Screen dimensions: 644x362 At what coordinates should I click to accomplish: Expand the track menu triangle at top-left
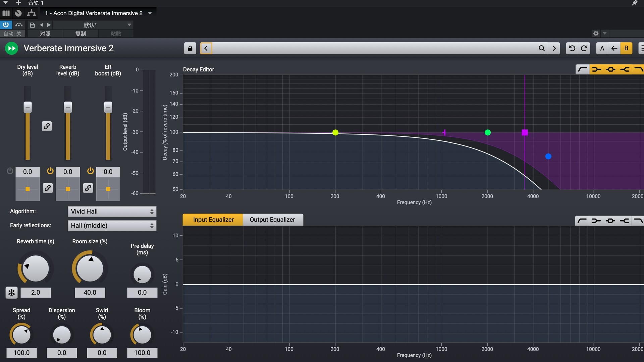click(5, 3)
